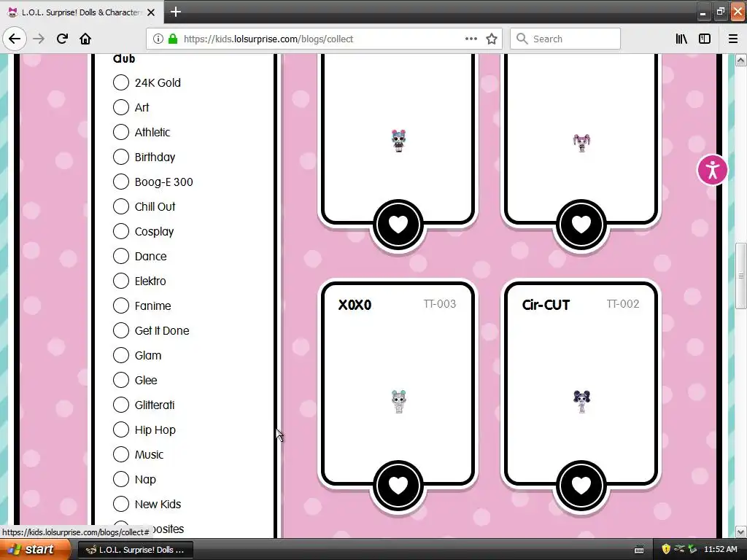Choose the Athletic club radio button
747x560 pixels.
[x=121, y=132]
